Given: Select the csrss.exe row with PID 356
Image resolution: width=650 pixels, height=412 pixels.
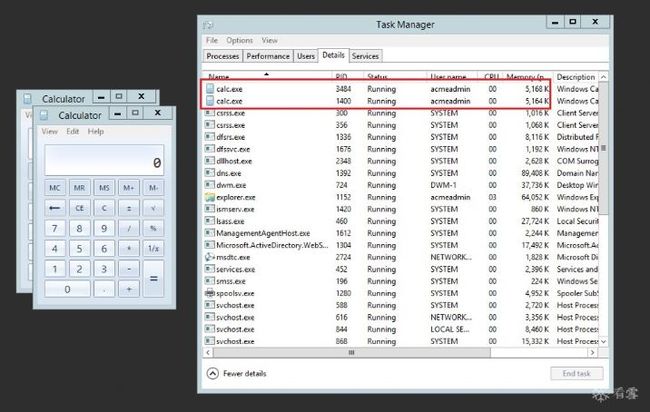Looking at the screenshot, I should 401,125.
